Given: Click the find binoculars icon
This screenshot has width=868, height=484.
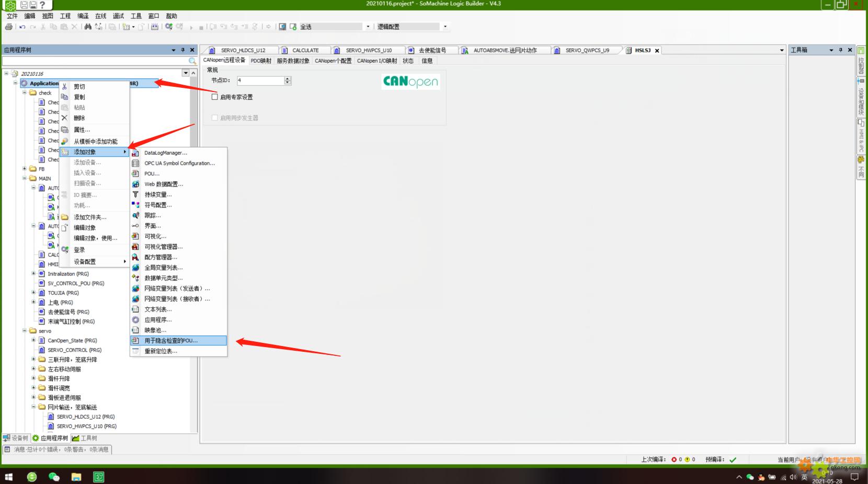Looking at the screenshot, I should pos(87,27).
